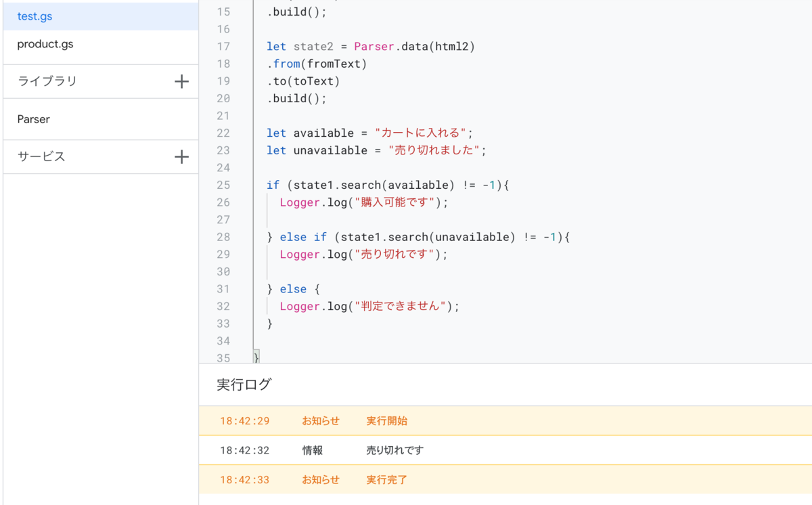Click the add library plus icon

pyautogui.click(x=181, y=82)
